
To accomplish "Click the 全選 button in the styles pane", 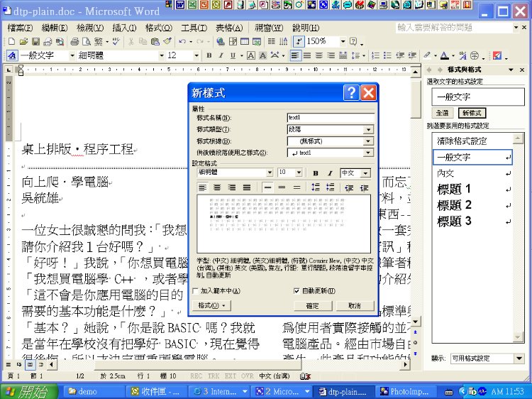I will [442, 113].
